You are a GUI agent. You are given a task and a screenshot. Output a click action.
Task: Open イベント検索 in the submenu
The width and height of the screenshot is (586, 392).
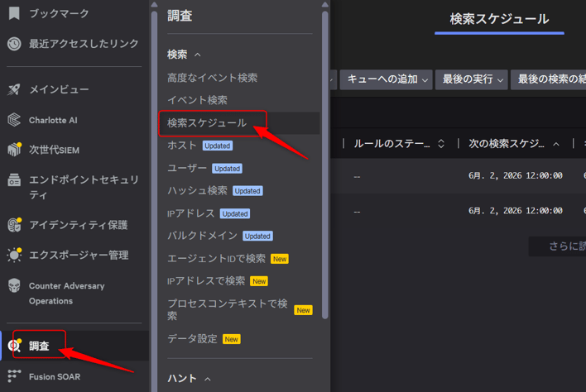coord(197,100)
